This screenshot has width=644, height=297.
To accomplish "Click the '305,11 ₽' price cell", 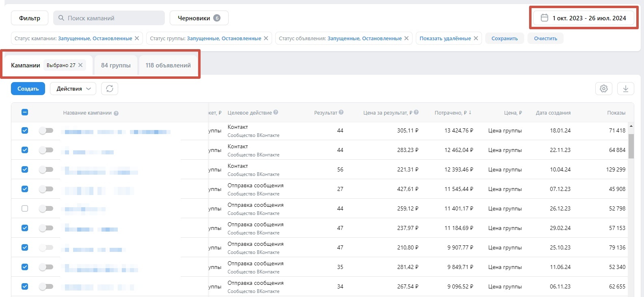I will (408, 130).
